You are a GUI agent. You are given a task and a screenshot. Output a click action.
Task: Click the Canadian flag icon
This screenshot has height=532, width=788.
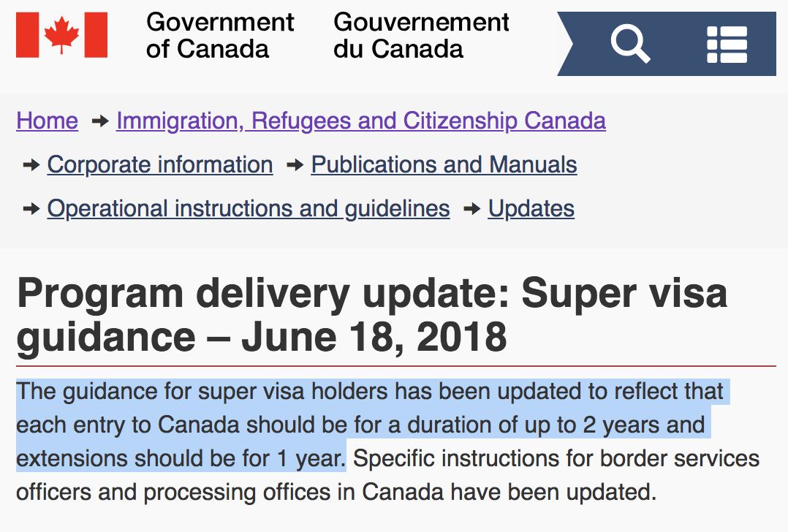61,34
